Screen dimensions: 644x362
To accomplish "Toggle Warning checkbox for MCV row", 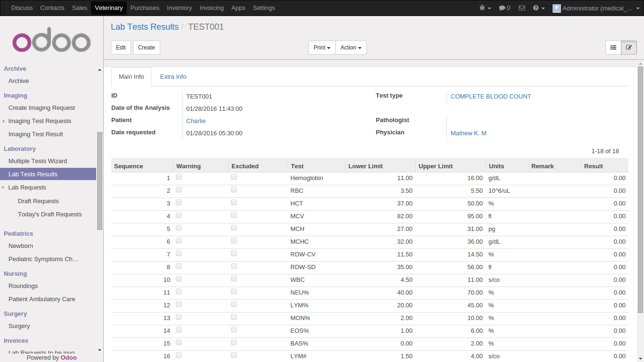I will pos(179,215).
